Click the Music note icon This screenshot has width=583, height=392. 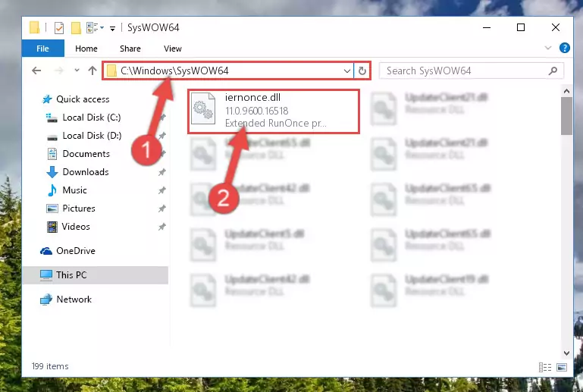[52, 190]
